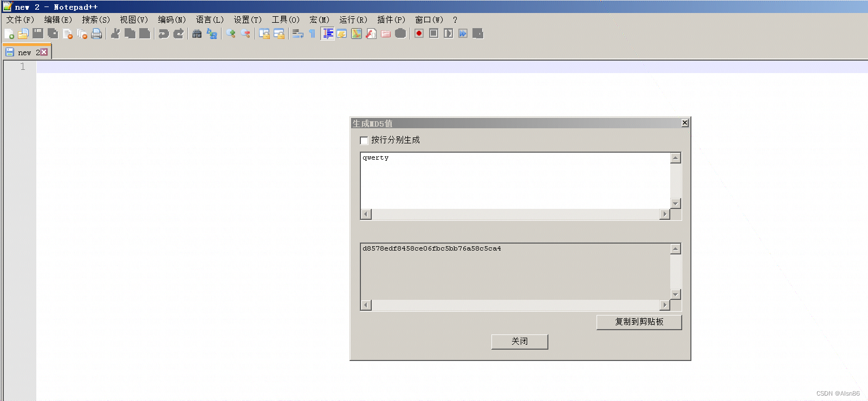
Task: Click the Cut scissors toolbar icon
Action: (x=115, y=34)
